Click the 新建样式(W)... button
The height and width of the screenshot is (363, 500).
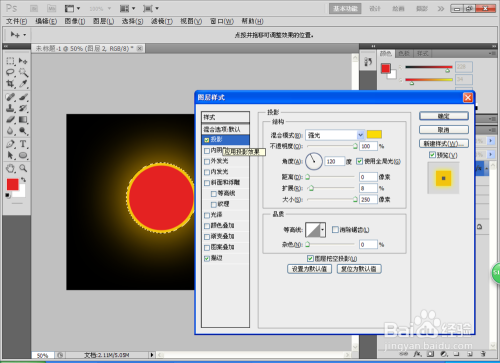pos(444,144)
